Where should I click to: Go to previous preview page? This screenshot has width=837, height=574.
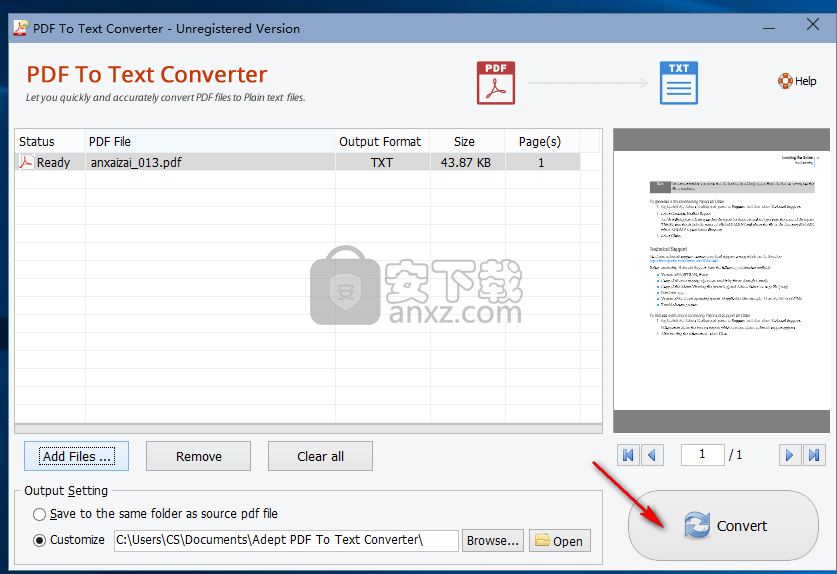[652, 455]
